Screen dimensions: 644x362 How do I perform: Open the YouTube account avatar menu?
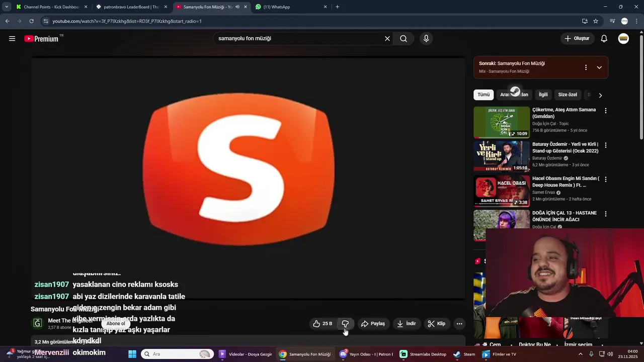(623, 39)
